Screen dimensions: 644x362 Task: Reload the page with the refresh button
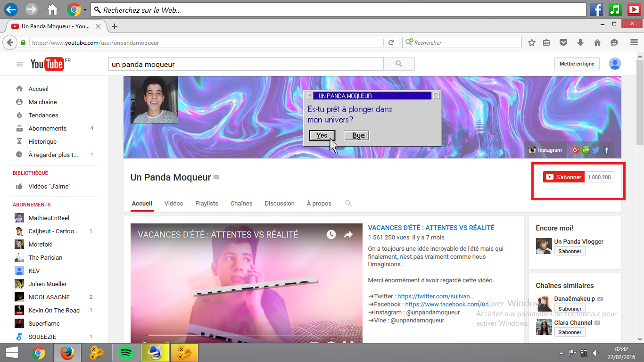391,42
